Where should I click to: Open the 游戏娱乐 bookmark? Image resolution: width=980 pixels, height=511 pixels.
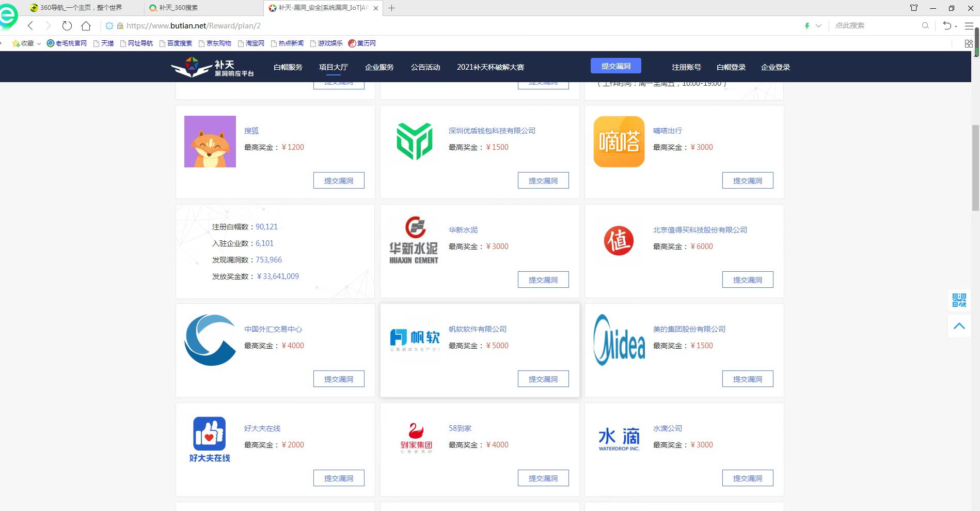click(x=326, y=43)
